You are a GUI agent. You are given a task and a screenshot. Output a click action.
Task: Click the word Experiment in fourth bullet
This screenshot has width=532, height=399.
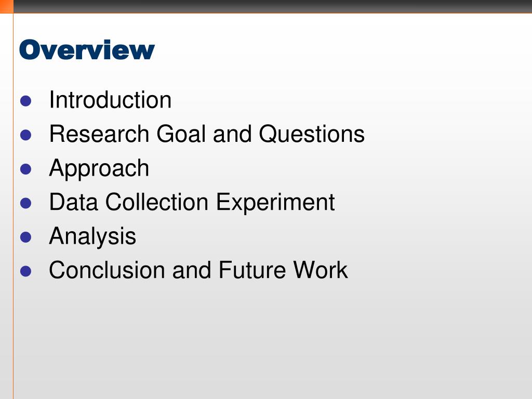click(275, 203)
